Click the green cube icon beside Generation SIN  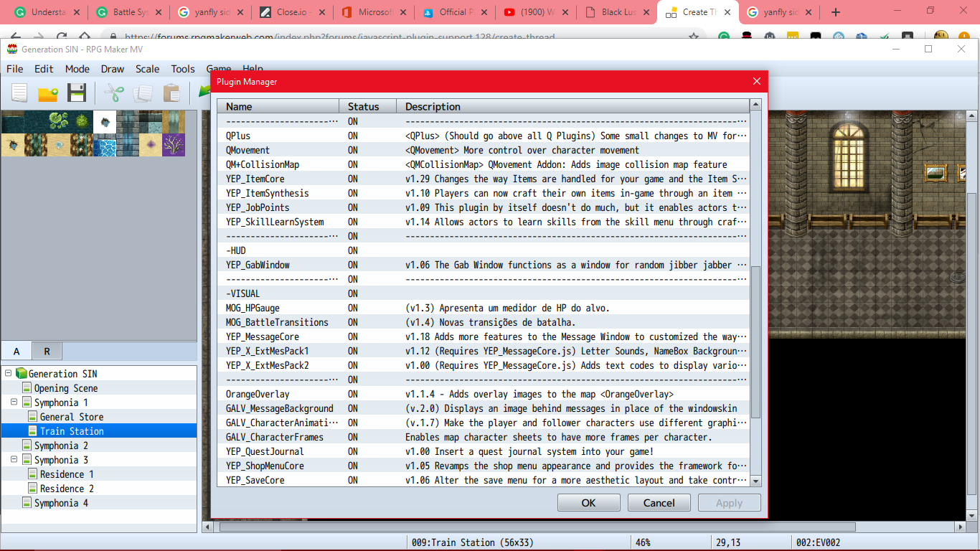(21, 373)
